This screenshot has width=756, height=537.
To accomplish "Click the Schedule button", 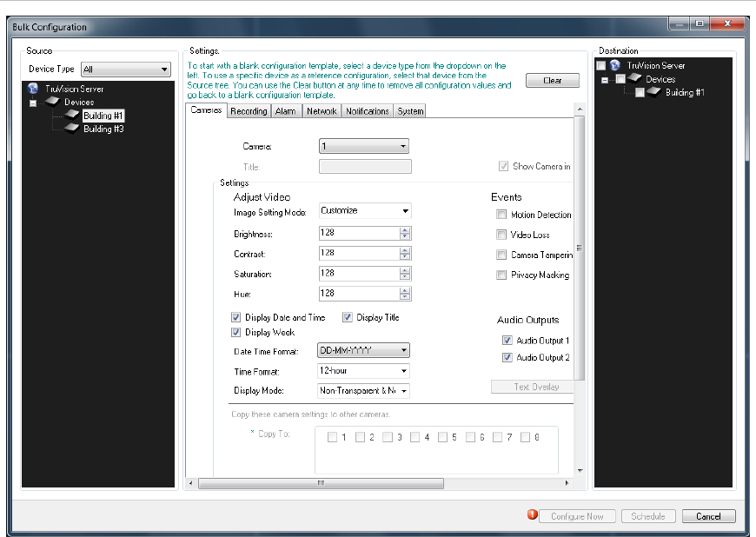I will pyautogui.click(x=648, y=516).
